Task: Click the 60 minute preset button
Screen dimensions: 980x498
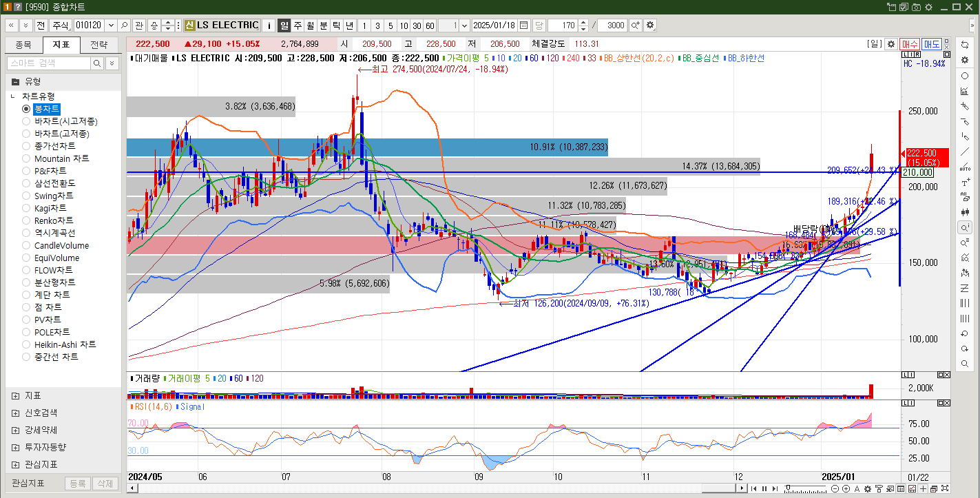Action: pyautogui.click(x=430, y=25)
